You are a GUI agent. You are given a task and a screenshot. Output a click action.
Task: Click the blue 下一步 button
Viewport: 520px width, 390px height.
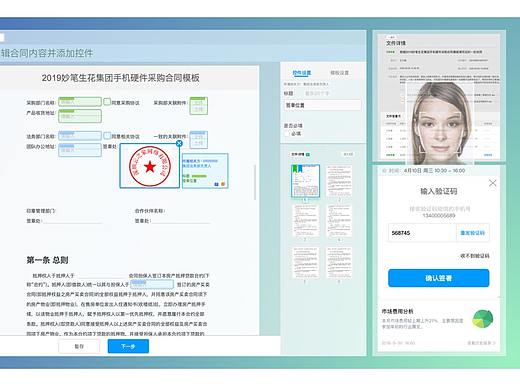click(128, 346)
